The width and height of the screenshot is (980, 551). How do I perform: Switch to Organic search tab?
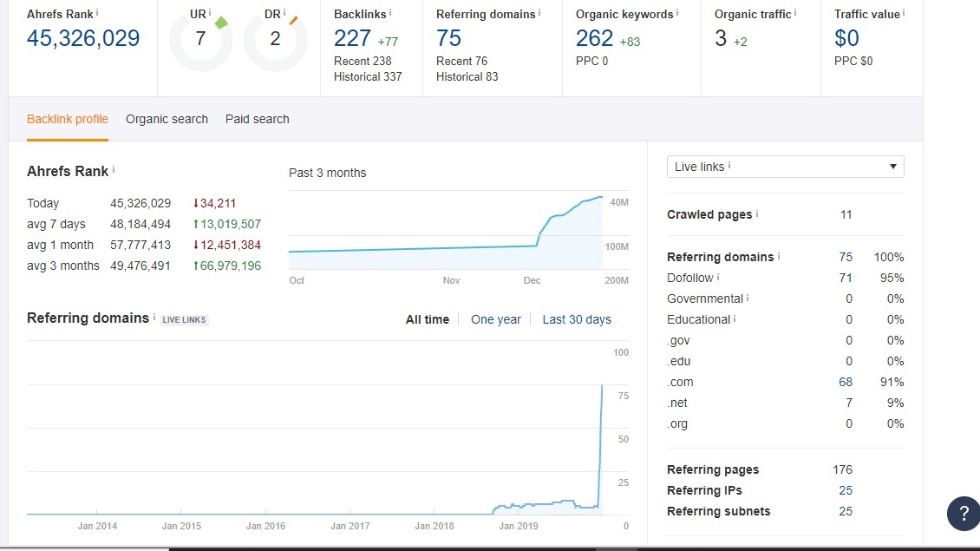coord(167,119)
